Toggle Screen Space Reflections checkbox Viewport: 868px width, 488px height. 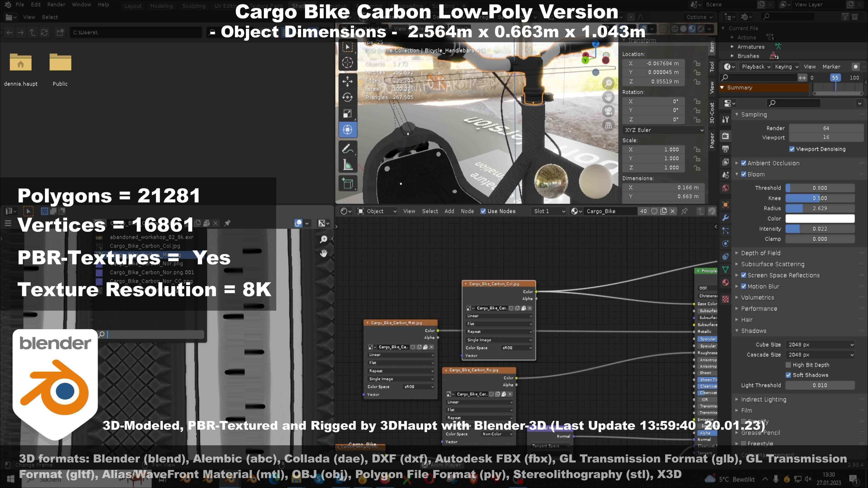(744, 275)
